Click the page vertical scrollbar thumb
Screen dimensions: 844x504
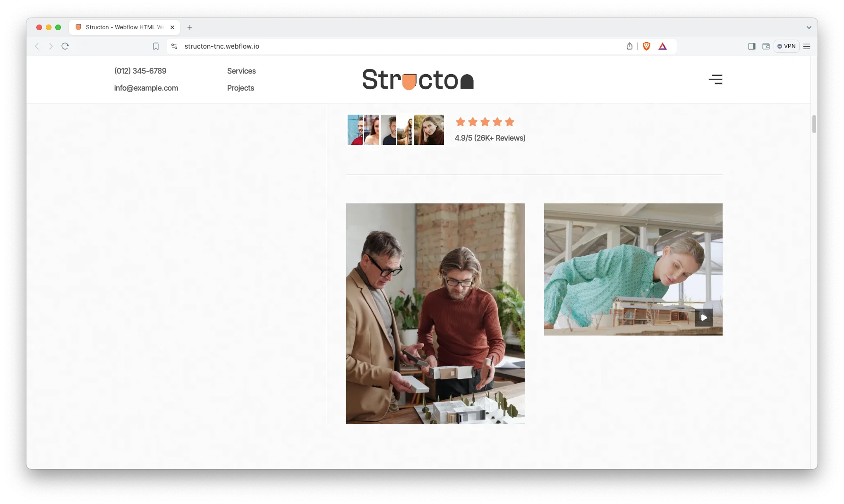(x=814, y=124)
